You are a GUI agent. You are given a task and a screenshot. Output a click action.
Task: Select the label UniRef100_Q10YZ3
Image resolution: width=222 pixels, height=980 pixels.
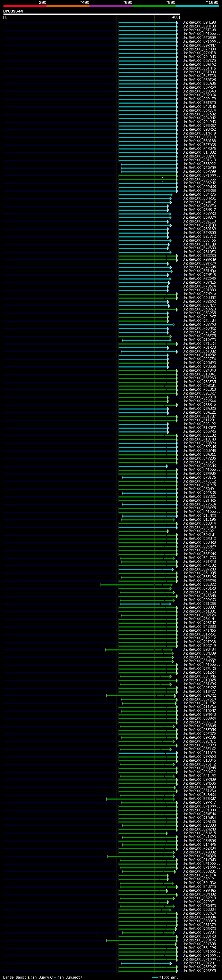(199, 340)
